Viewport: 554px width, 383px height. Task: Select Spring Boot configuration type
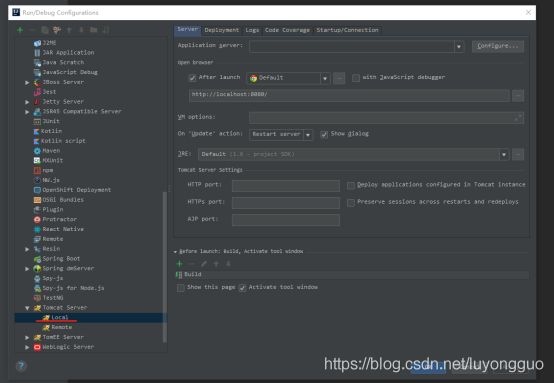(57, 259)
